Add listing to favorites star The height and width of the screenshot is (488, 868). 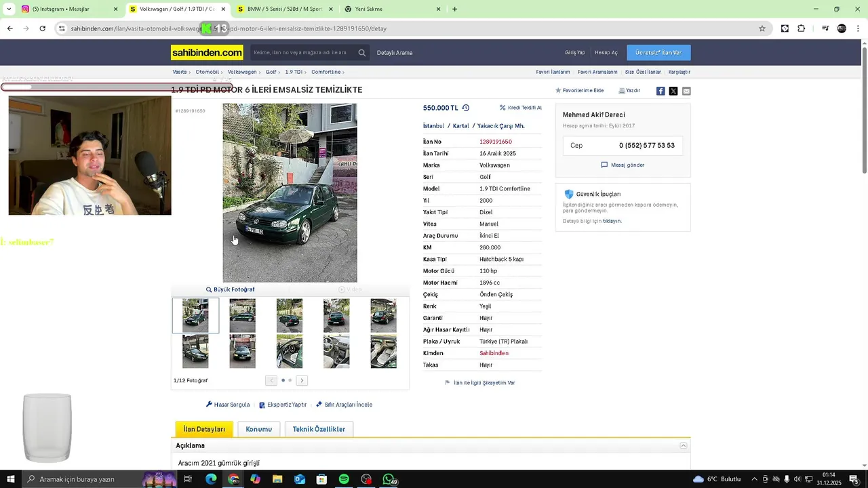point(558,90)
